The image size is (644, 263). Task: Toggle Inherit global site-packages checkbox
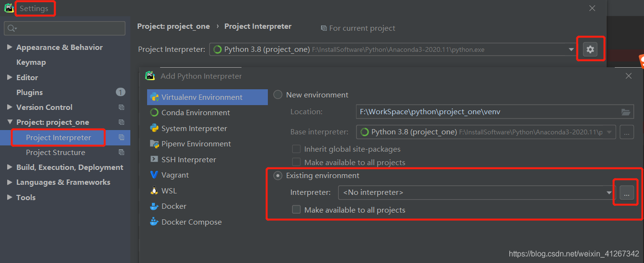297,149
